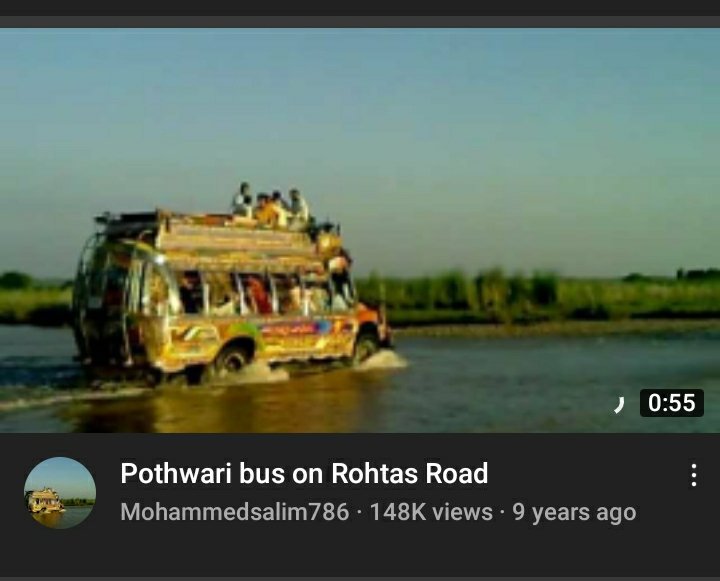Click the 9 years ago upload label
Image resolution: width=720 pixels, height=581 pixels.
pyautogui.click(x=574, y=512)
